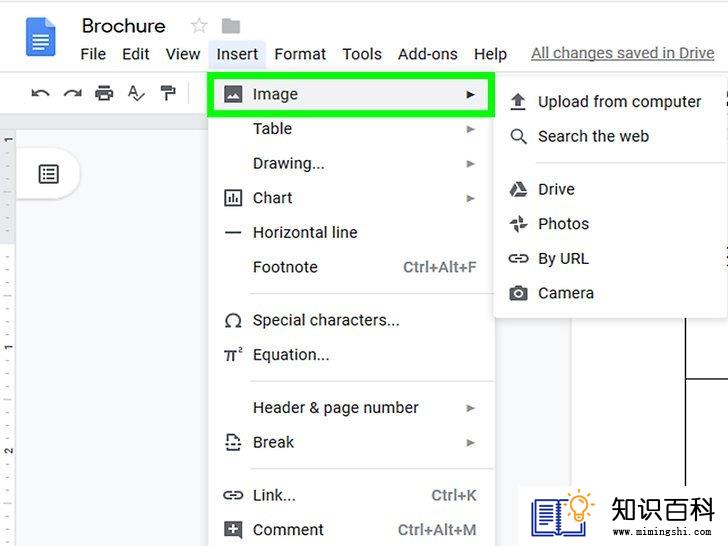728x546 pixels.
Task: Open the move-to-folder icon
Action: (x=231, y=26)
